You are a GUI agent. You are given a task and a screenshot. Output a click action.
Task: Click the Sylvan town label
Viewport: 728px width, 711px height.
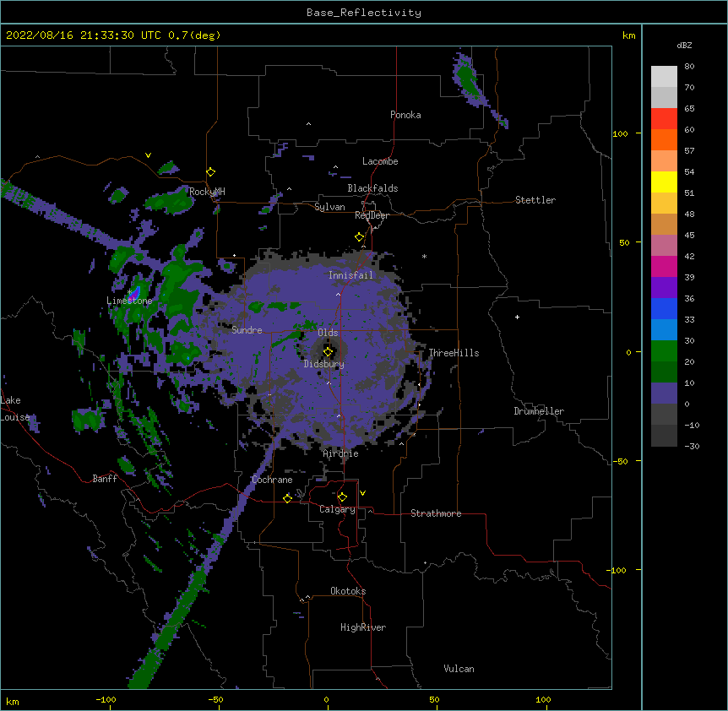[x=329, y=207]
